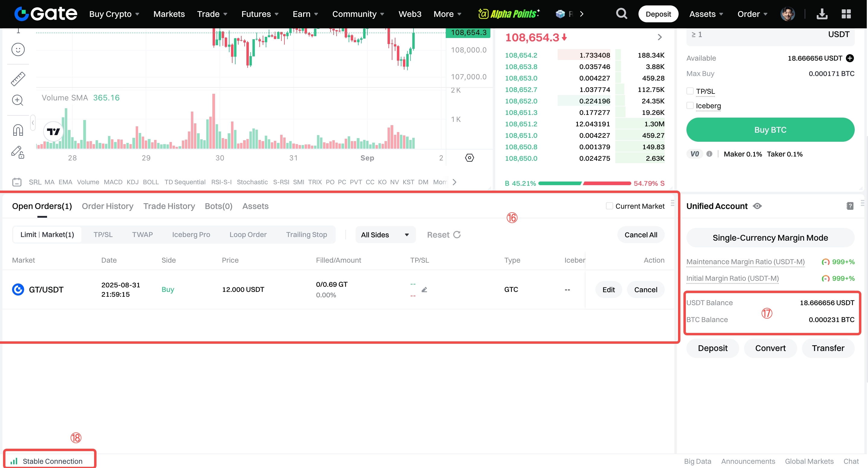This screenshot has width=868, height=468.
Task: Cancel the GT/USDT open order
Action: pyautogui.click(x=645, y=290)
